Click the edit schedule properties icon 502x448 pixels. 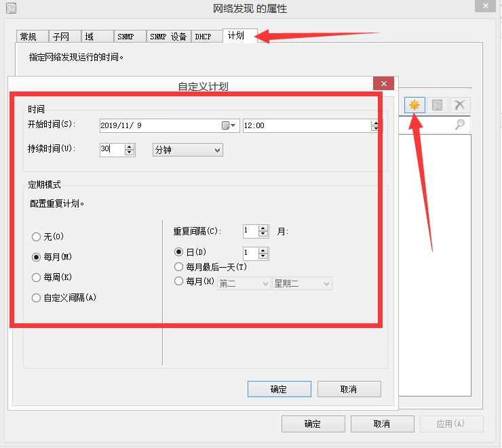[437, 105]
